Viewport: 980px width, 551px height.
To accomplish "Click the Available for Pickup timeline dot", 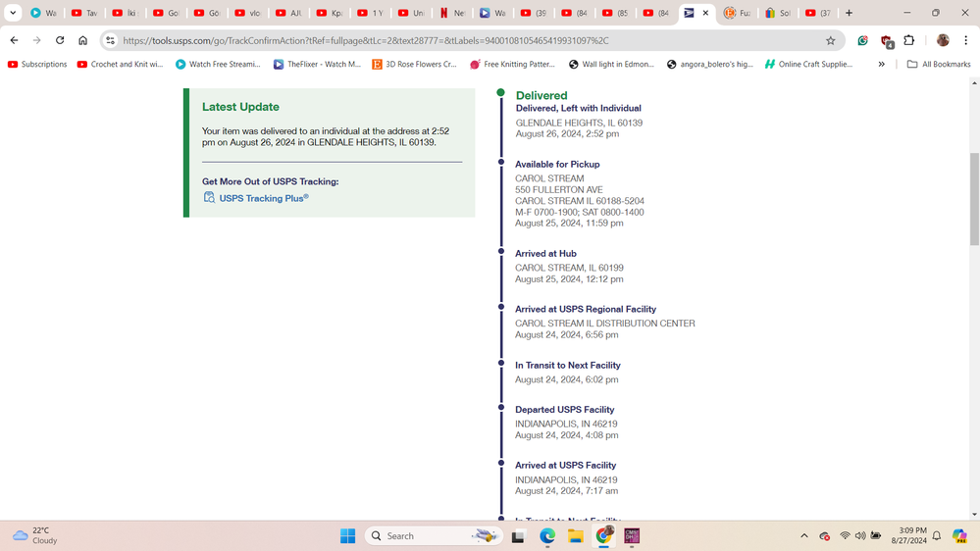I will click(501, 162).
